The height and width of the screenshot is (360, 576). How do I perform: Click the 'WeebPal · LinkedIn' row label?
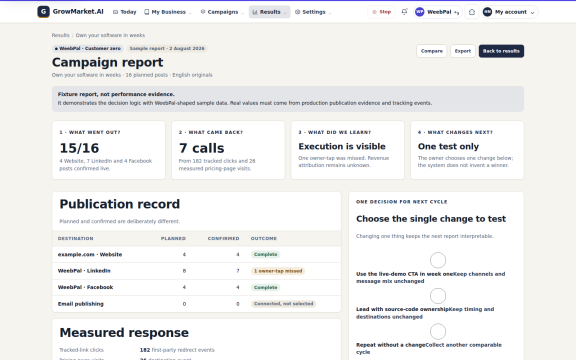(84, 271)
